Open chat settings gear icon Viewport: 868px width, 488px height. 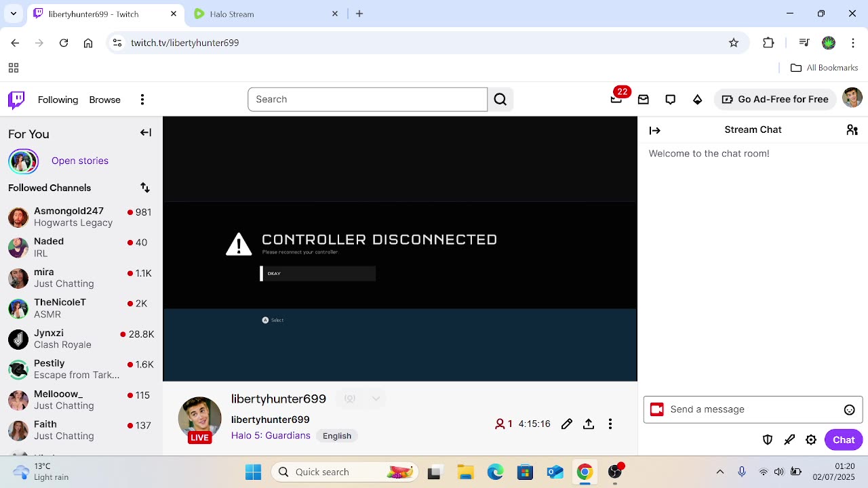coord(811,440)
